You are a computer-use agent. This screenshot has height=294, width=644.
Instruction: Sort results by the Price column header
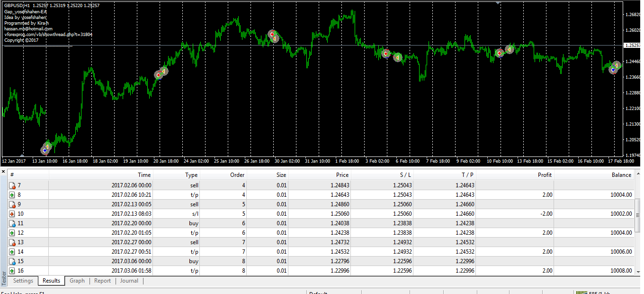click(x=319, y=175)
